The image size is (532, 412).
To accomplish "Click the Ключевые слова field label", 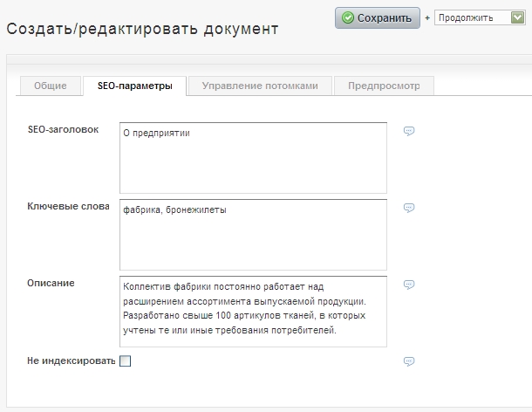I will tap(69, 206).
